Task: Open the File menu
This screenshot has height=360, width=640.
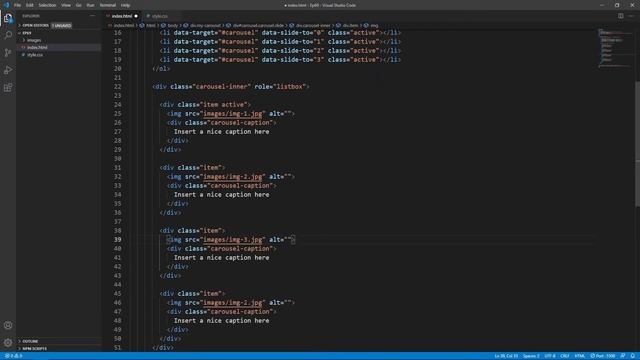Action: click(x=18, y=5)
